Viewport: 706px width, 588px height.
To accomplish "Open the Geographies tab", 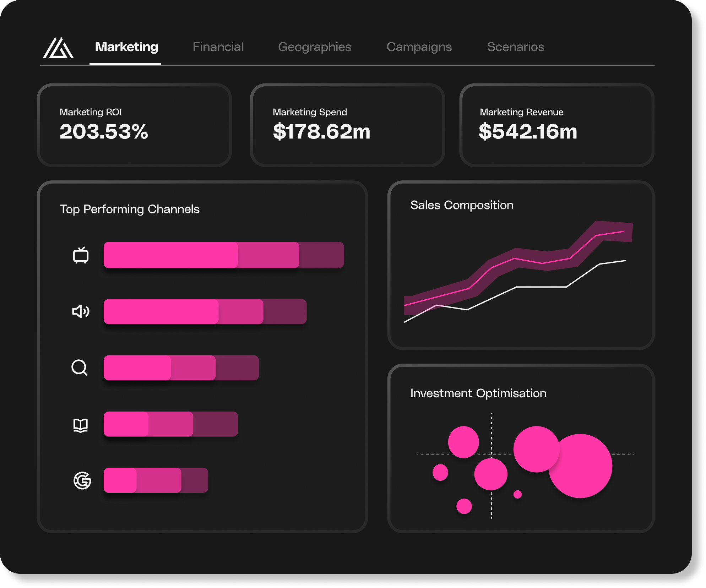I will click(x=315, y=47).
